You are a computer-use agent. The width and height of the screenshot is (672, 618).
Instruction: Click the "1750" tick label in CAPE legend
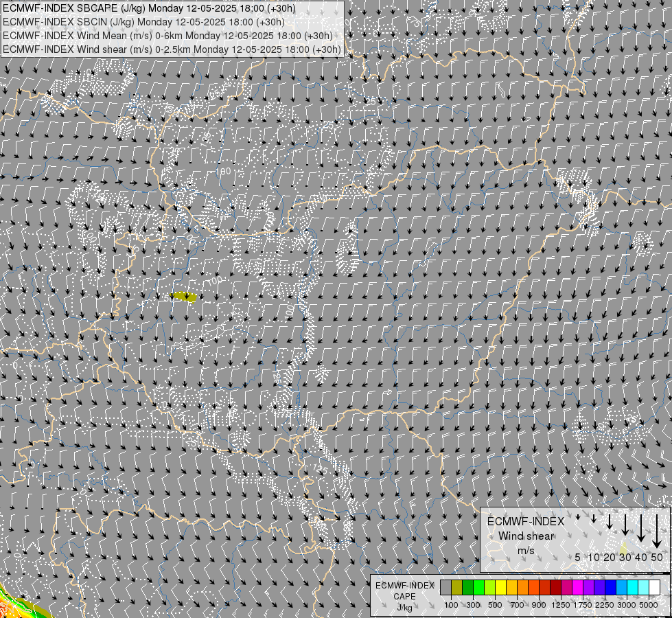point(583,605)
